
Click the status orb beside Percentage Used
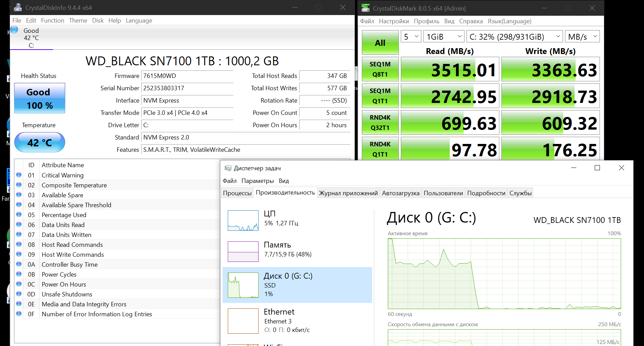(19, 215)
